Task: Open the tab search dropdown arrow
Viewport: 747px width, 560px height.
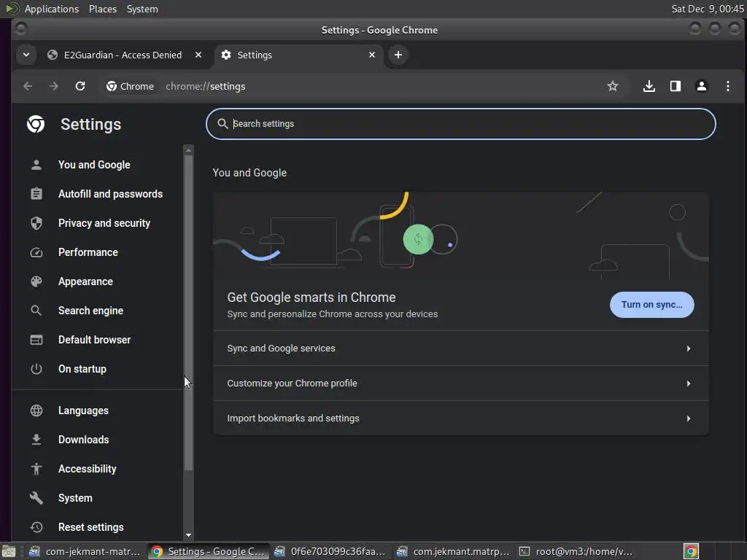Action: click(26, 55)
